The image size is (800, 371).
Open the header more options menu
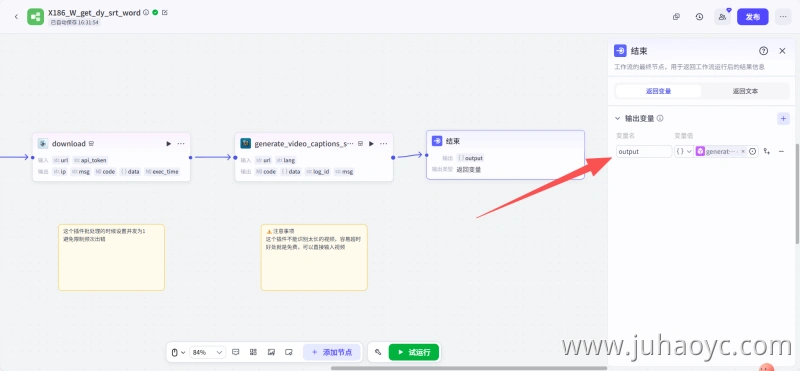(783, 17)
